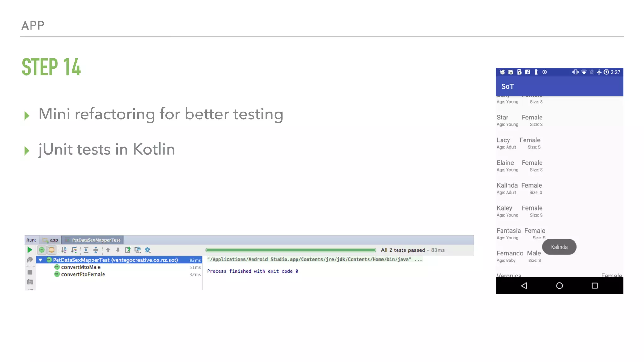Tap the Fernando Male list row

point(559,256)
